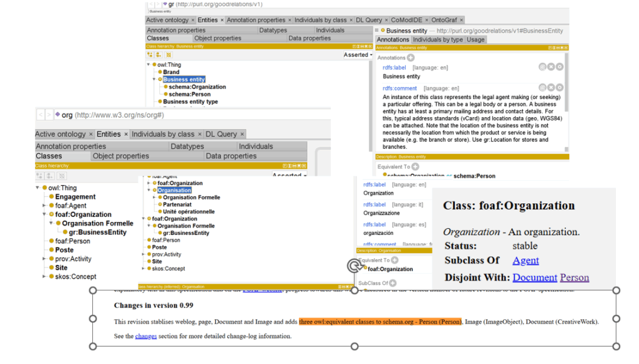Add a SubClass Of entry for Organisation

(393, 283)
